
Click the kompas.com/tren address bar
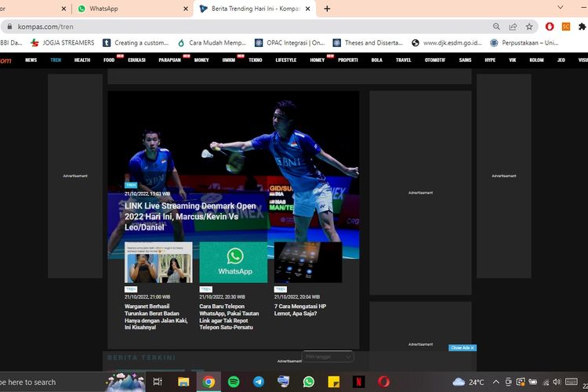pos(235,26)
